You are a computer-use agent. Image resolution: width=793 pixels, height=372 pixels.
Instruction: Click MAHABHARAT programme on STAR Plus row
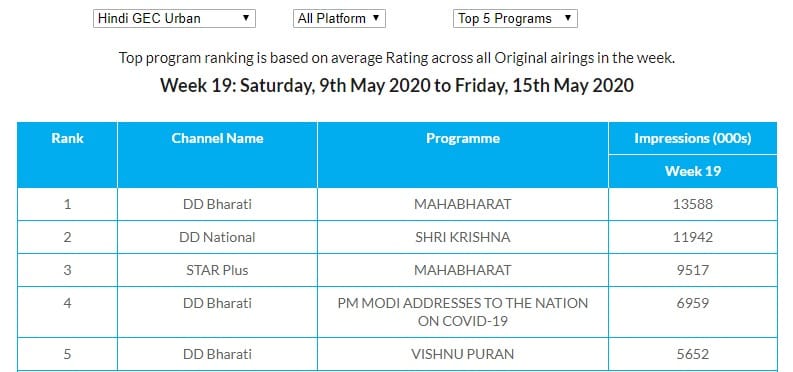[463, 270]
